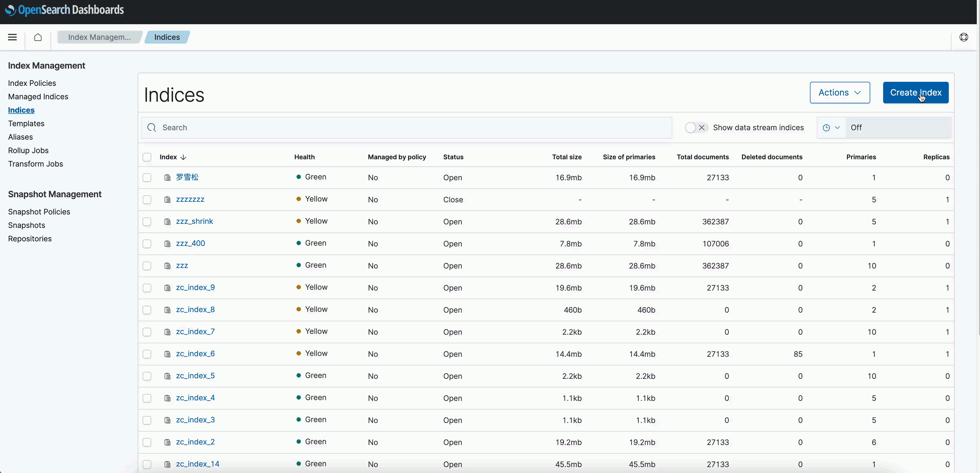Click the Managed Indices navigation link
This screenshot has height=473, width=980.
(38, 96)
